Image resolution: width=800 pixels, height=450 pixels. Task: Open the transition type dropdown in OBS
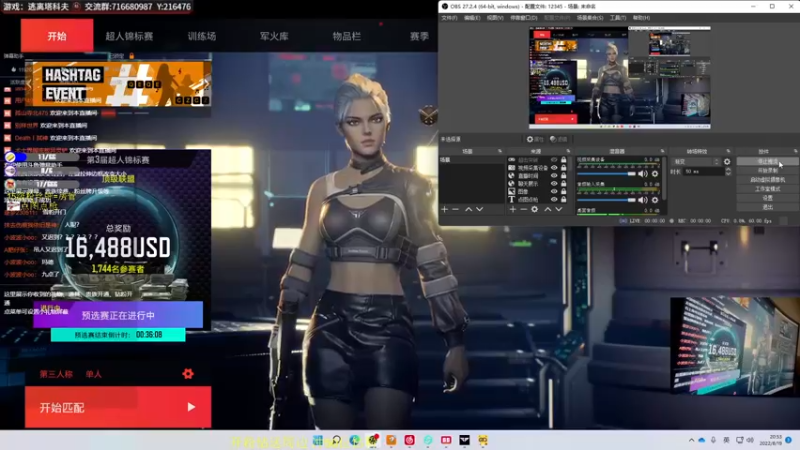point(696,162)
